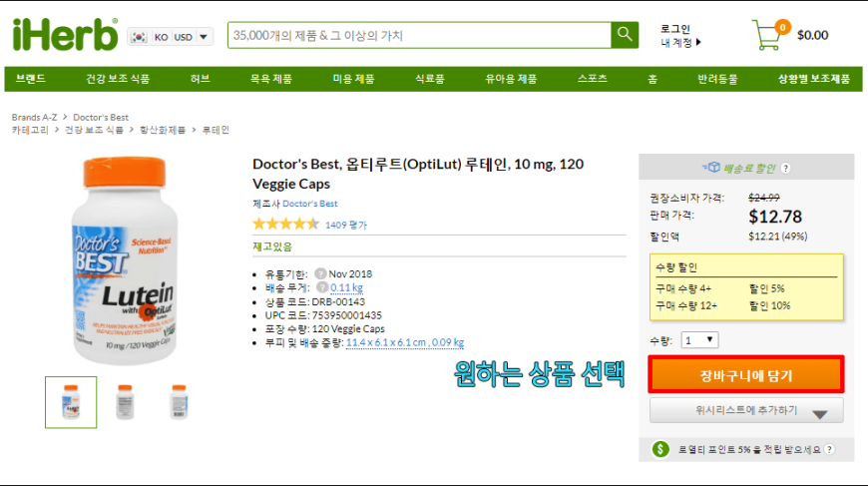Click the Brands A-Z breadcrumb

tap(34, 118)
